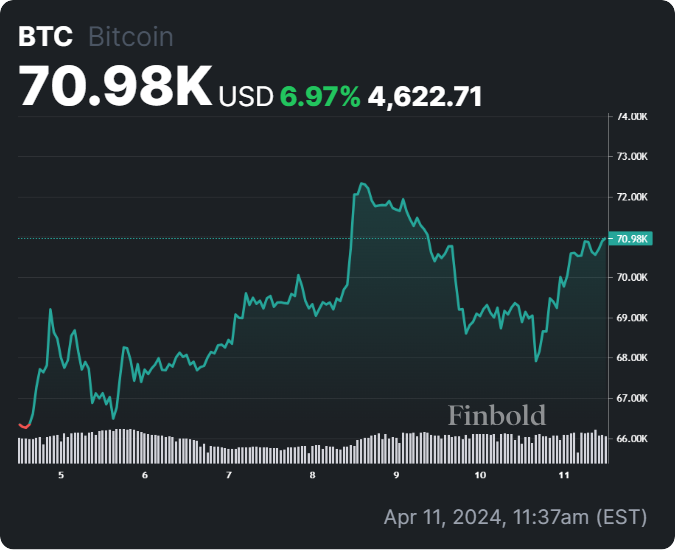
Task: Click the 66.00K price axis label
Action: 633,438
